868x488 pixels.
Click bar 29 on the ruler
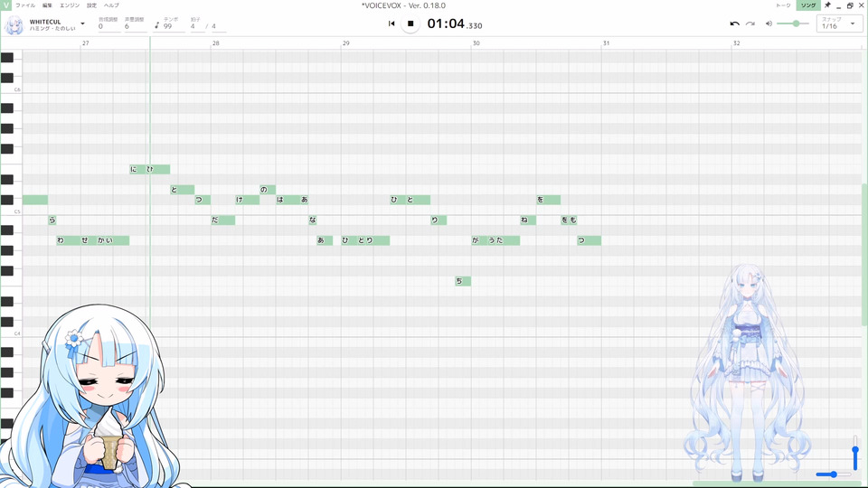[x=345, y=43]
